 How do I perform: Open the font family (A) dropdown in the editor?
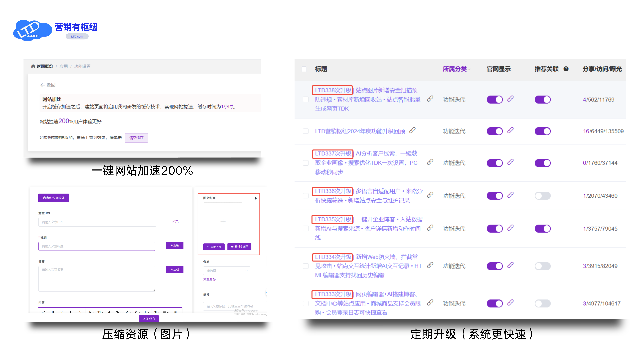(91, 312)
